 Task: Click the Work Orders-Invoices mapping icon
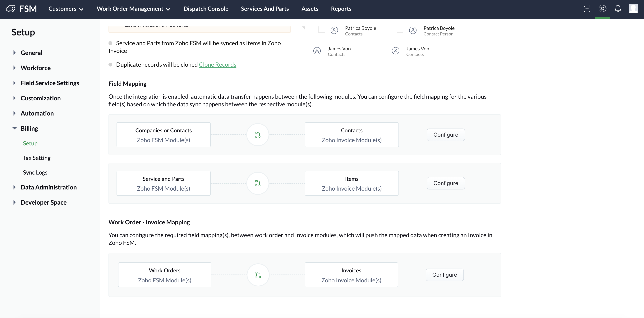(258, 275)
